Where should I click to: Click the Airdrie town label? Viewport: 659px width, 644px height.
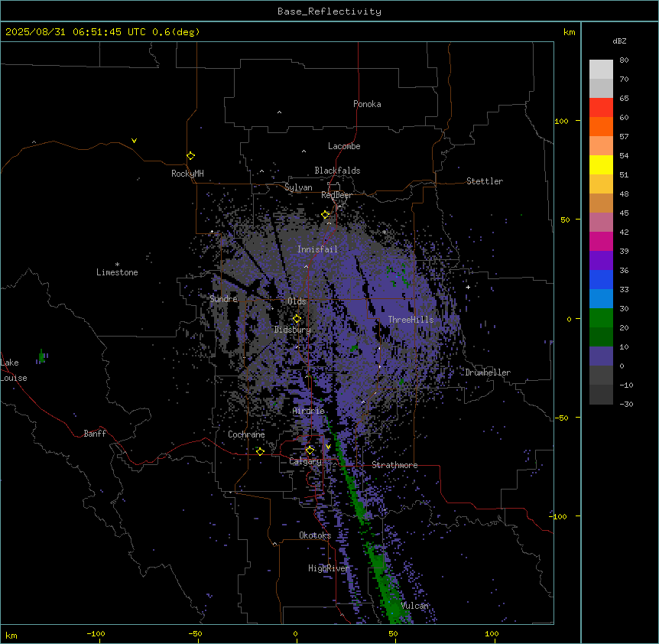(309, 411)
